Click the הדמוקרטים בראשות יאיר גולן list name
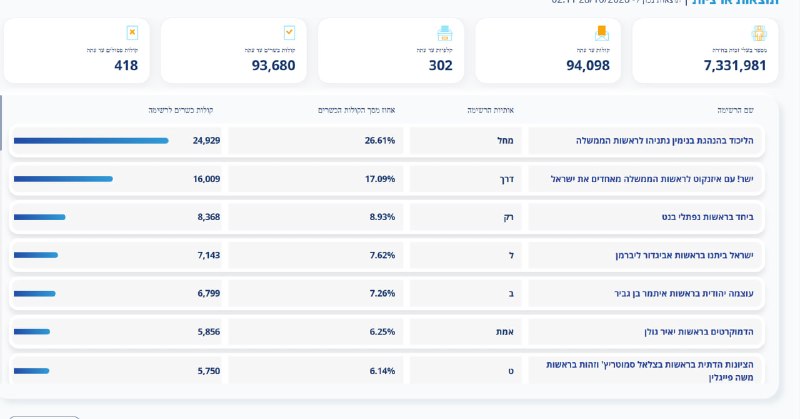 click(698, 332)
